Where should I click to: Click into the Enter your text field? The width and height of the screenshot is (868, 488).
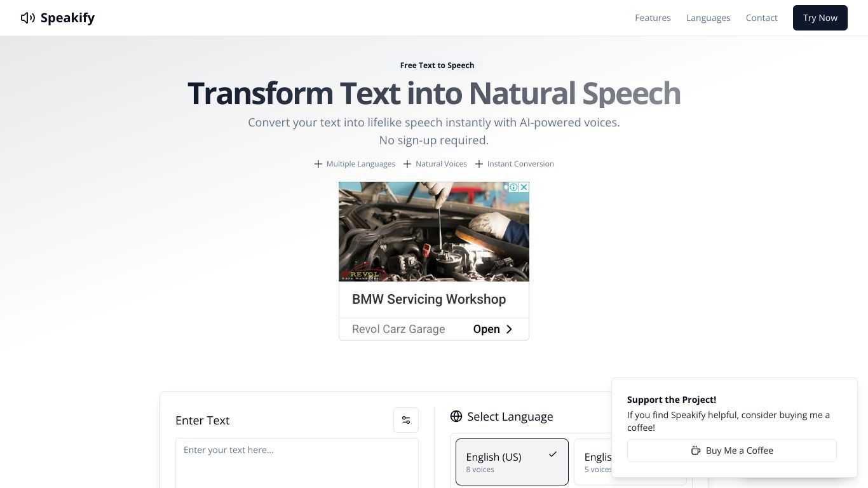[297, 463]
